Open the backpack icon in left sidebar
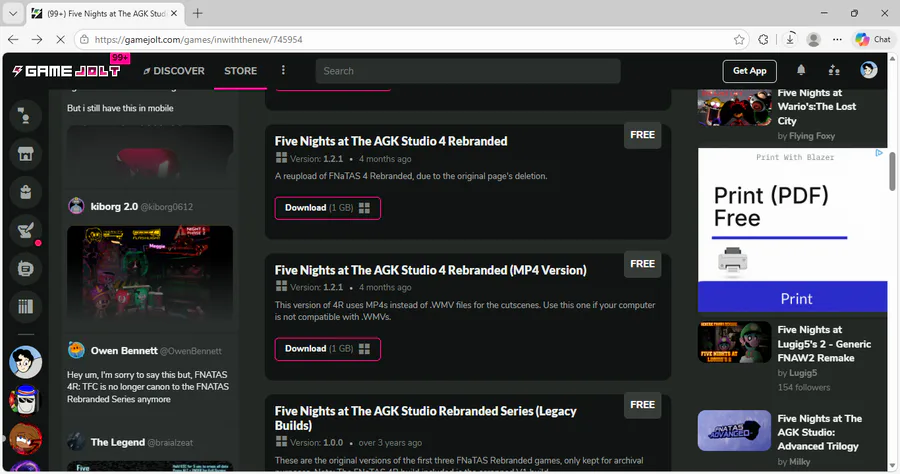 (25, 192)
